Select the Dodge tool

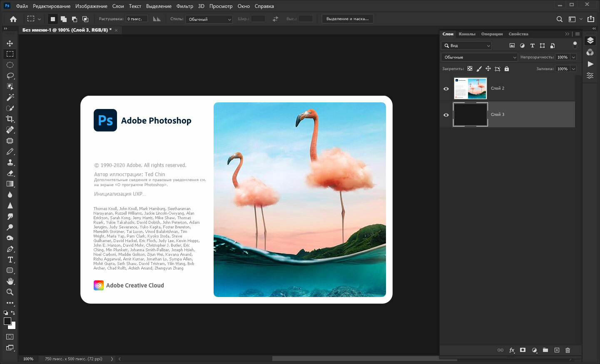tap(10, 227)
